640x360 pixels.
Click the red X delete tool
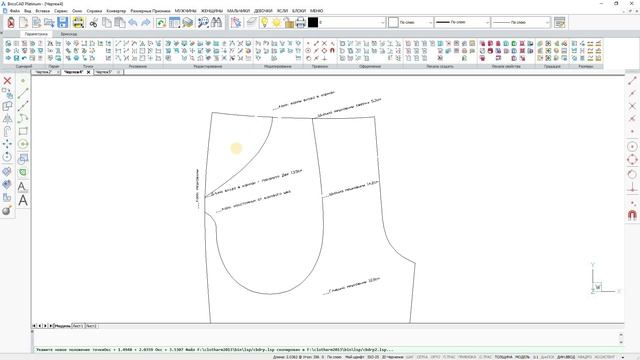7,80
